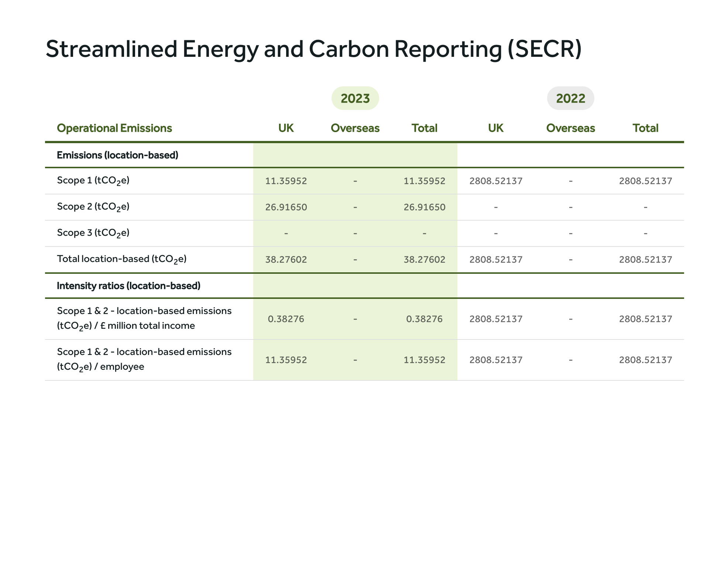Select per employee 2022 Total value 2808.52137

click(x=646, y=360)
